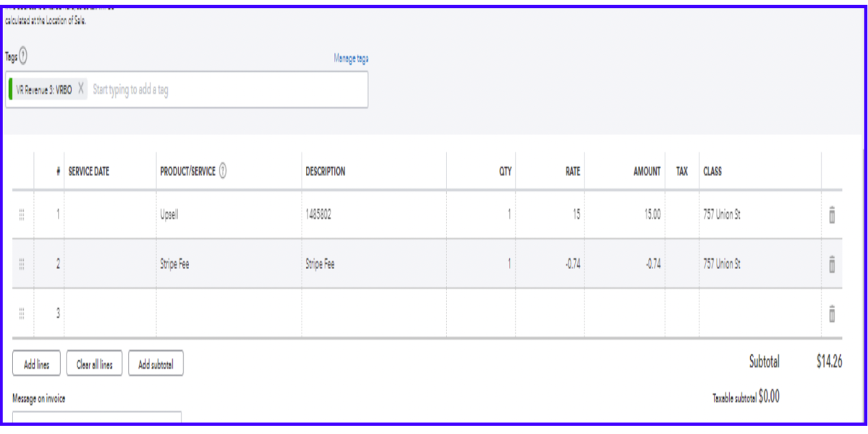868x434 pixels.
Task: Click drag handle on row 3
Action: pyautogui.click(x=22, y=313)
